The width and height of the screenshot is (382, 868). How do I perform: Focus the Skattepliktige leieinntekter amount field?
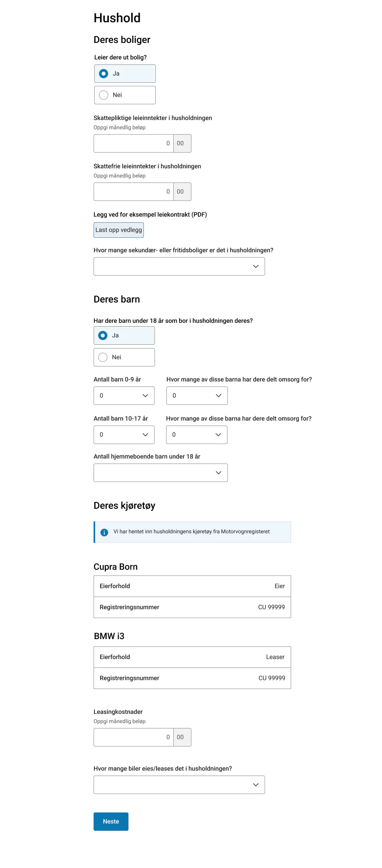click(x=133, y=143)
